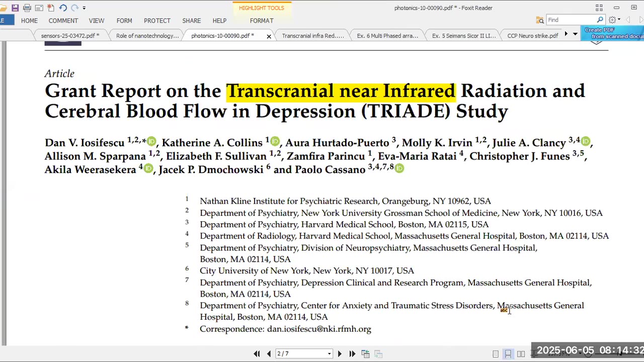The width and height of the screenshot is (644, 362).
Task: Switch to the PROTECT ribbon tab
Action: 157,21
